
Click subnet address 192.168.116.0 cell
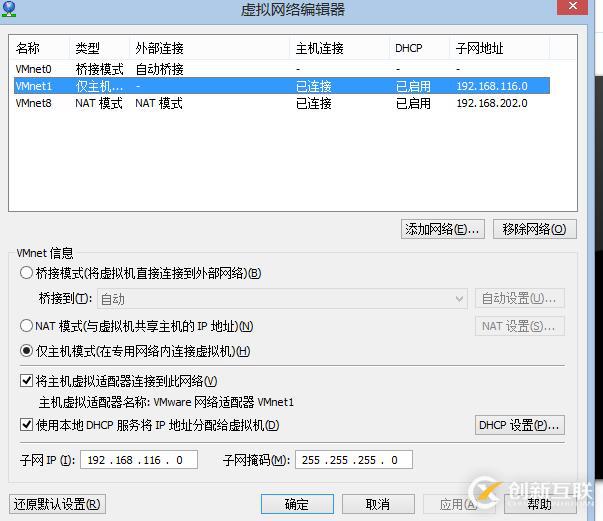point(492,86)
